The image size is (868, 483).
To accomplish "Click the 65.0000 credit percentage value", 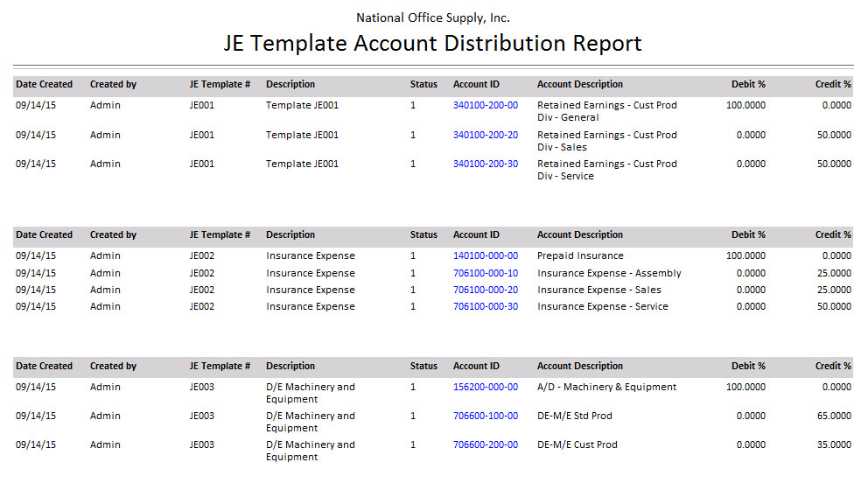I will click(830, 416).
